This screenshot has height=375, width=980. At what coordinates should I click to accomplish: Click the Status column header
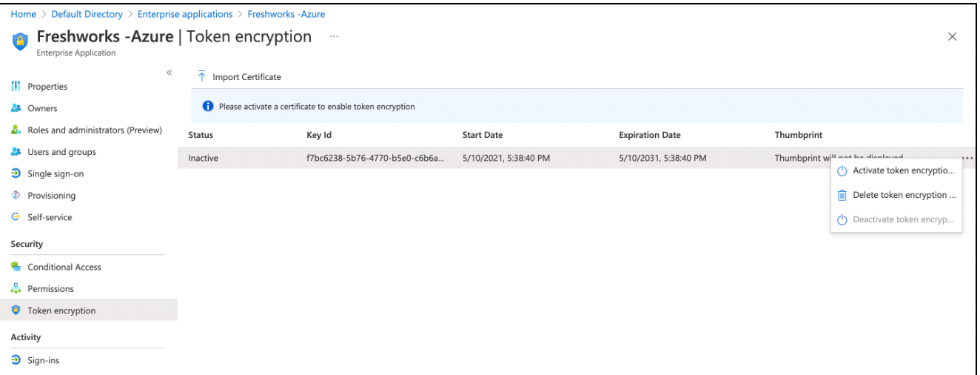201,135
